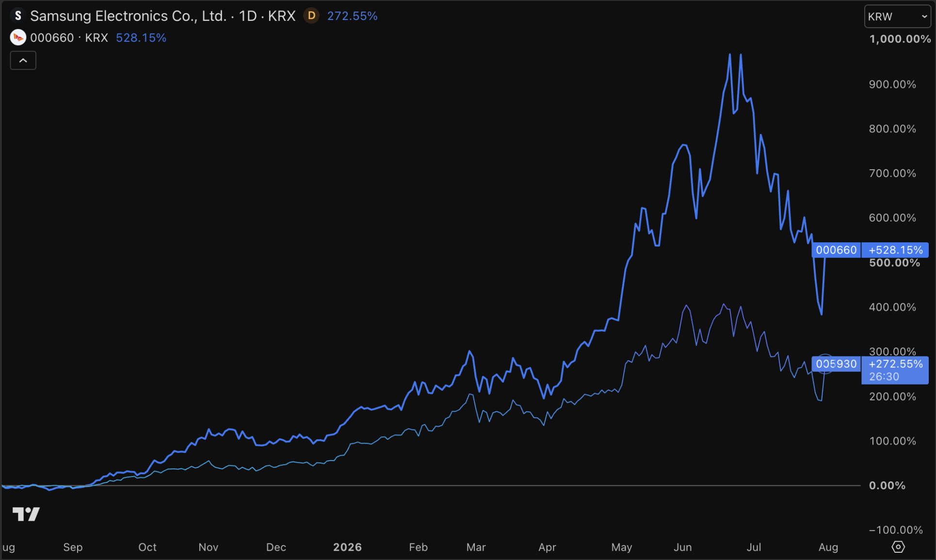
Task: Click the 700.00% axis label
Action: (892, 174)
